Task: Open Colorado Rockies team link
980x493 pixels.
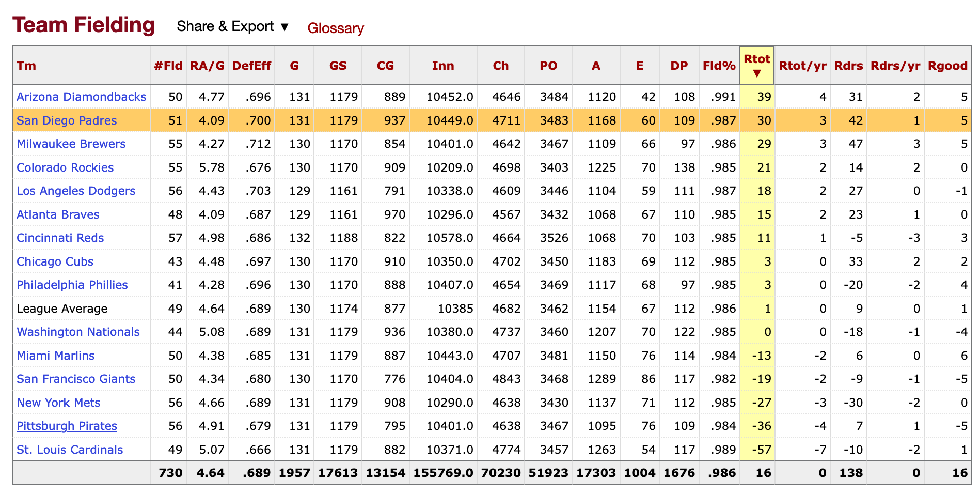Action: point(65,167)
